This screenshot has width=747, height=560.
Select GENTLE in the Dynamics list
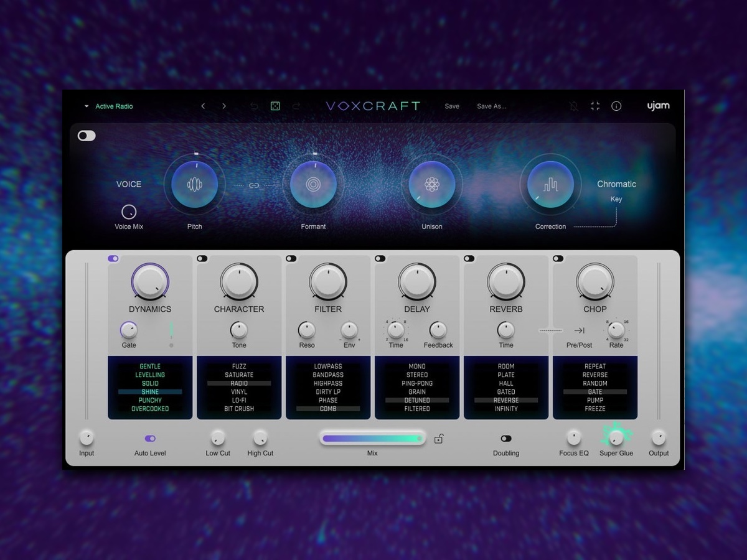tap(150, 366)
